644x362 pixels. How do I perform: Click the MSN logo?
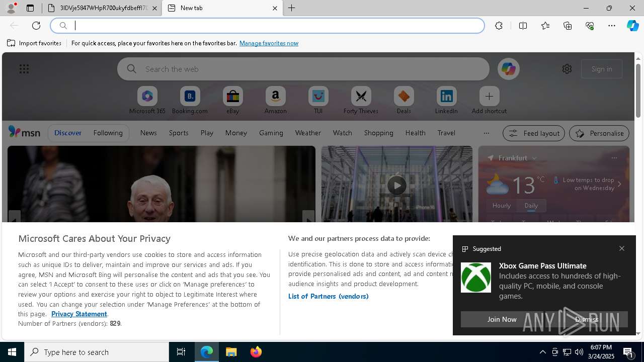24,132
